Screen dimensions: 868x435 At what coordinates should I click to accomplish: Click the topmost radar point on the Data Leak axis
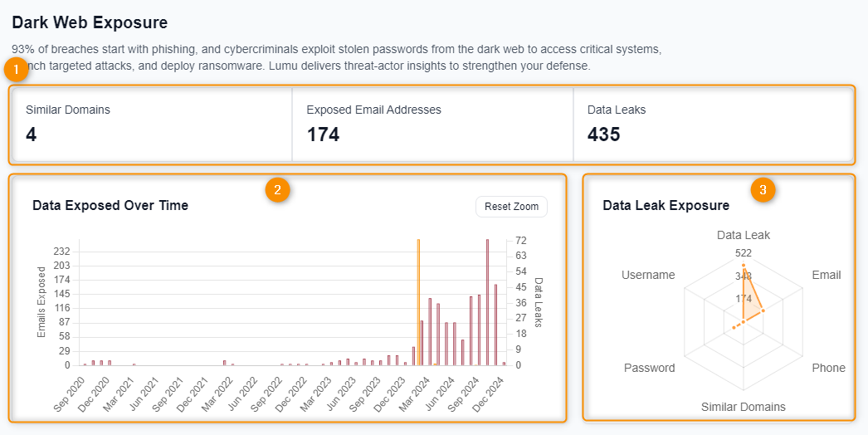point(744,265)
